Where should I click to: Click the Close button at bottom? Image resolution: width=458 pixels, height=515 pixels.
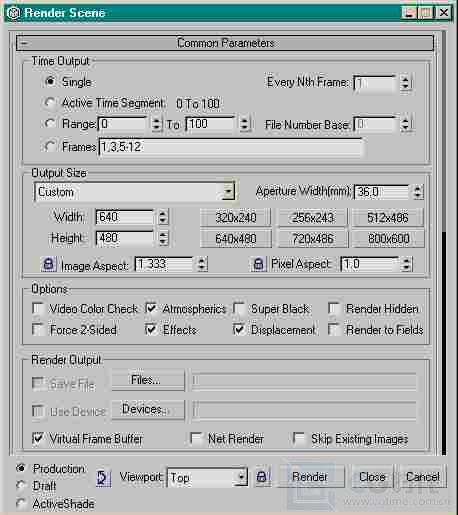[x=372, y=477]
